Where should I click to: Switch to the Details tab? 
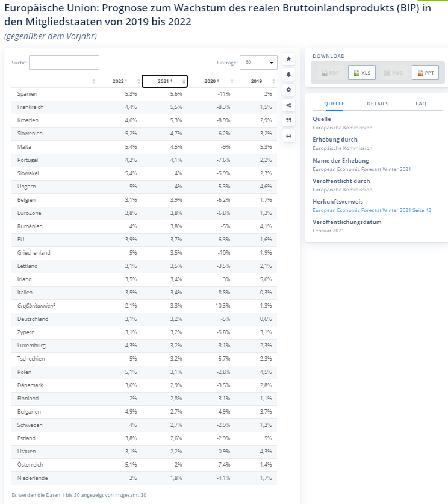378,104
